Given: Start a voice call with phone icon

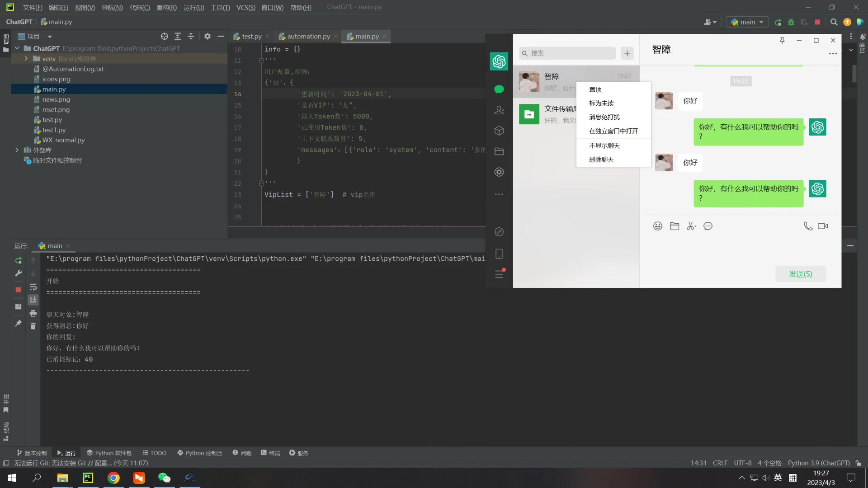Looking at the screenshot, I should 807,226.
